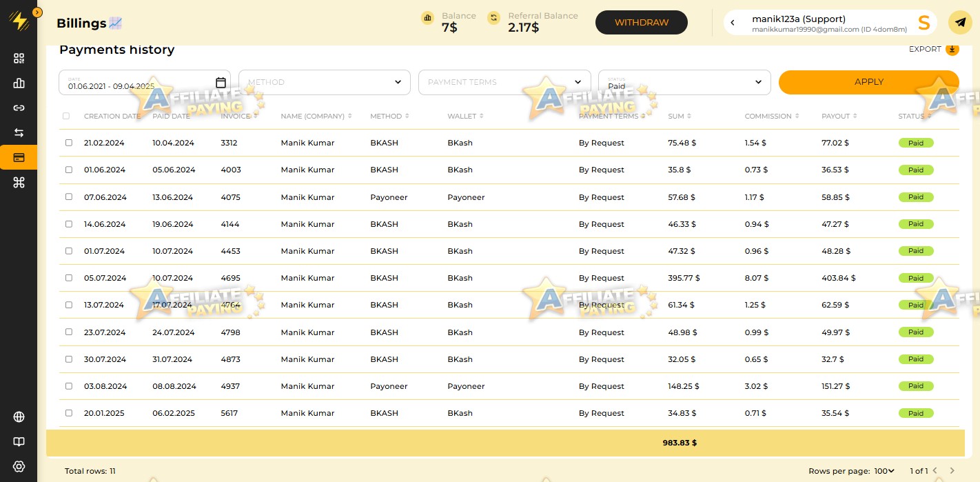This screenshot has width=980, height=482.
Task: Click the Total rows: 11 text
Action: [x=90, y=471]
